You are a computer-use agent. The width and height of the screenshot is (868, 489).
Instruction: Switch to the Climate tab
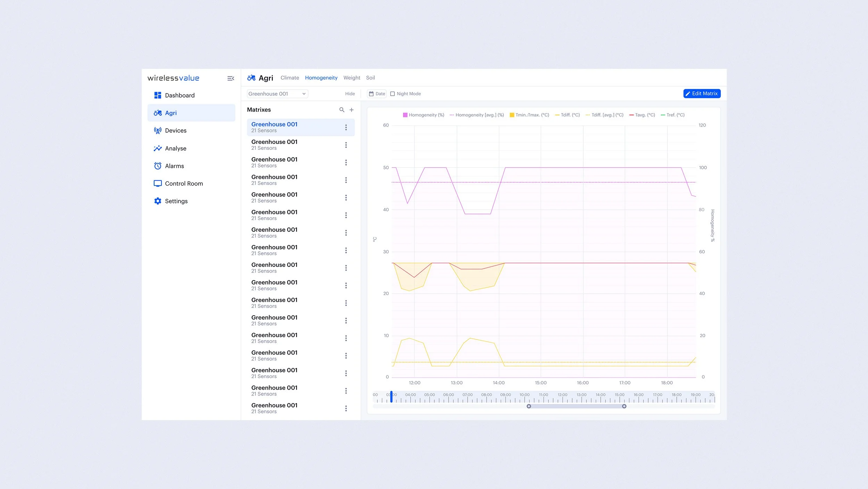(x=290, y=78)
